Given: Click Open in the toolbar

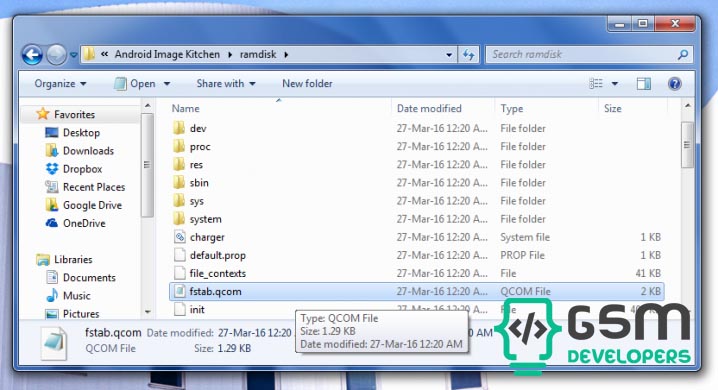Looking at the screenshot, I should coord(135,84).
